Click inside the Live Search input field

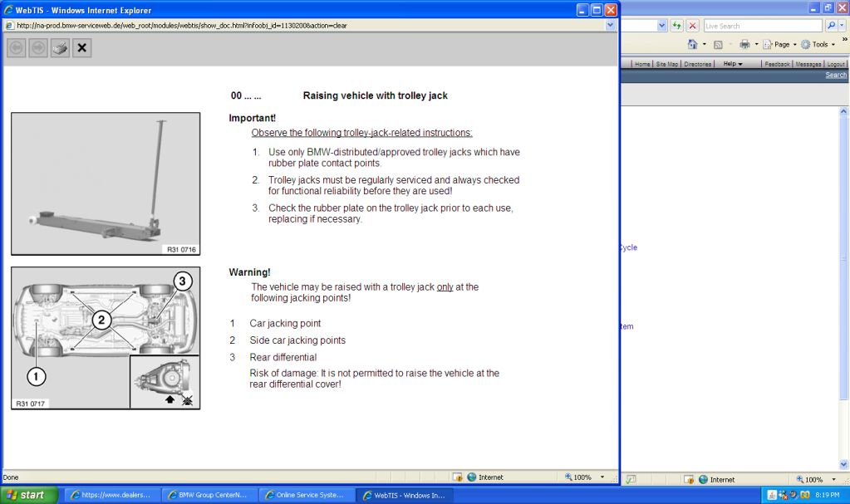(762, 26)
